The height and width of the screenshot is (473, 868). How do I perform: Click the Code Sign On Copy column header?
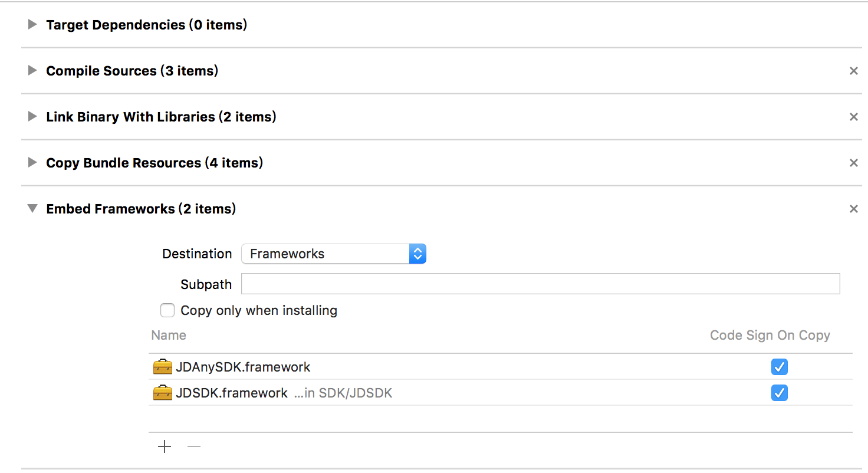pyautogui.click(x=770, y=335)
